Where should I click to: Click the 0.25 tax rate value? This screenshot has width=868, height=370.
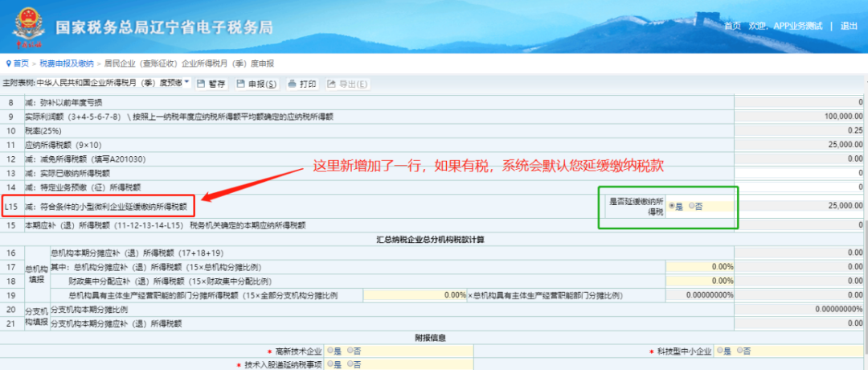[855, 131]
